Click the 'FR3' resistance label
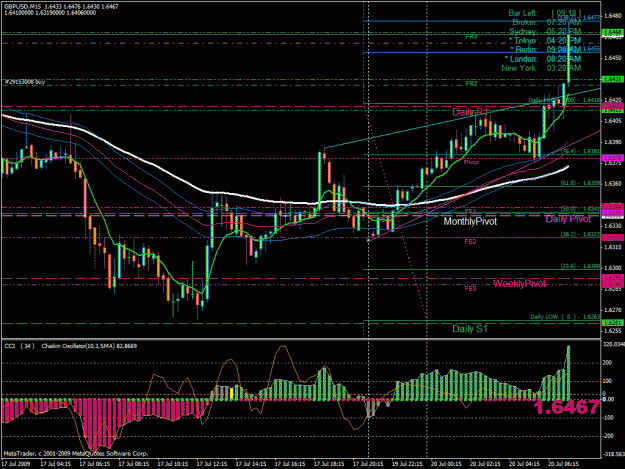The image size is (625, 469). pos(471,37)
